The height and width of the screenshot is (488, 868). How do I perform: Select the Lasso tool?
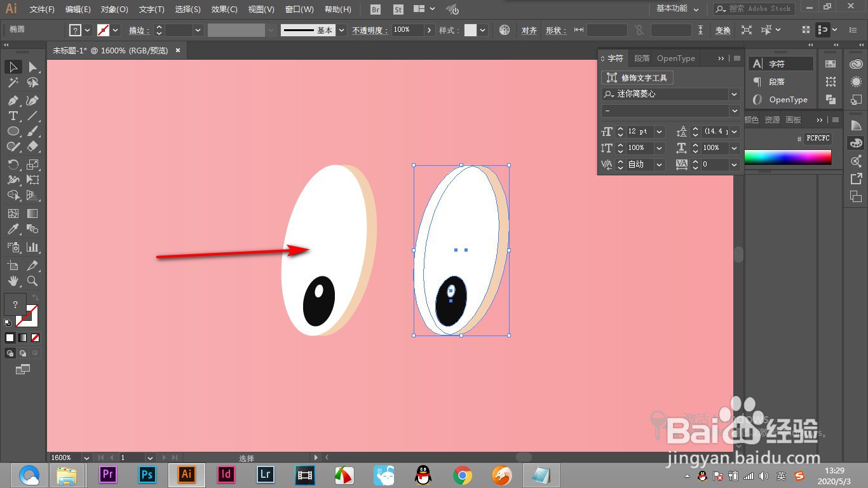pyautogui.click(x=32, y=83)
